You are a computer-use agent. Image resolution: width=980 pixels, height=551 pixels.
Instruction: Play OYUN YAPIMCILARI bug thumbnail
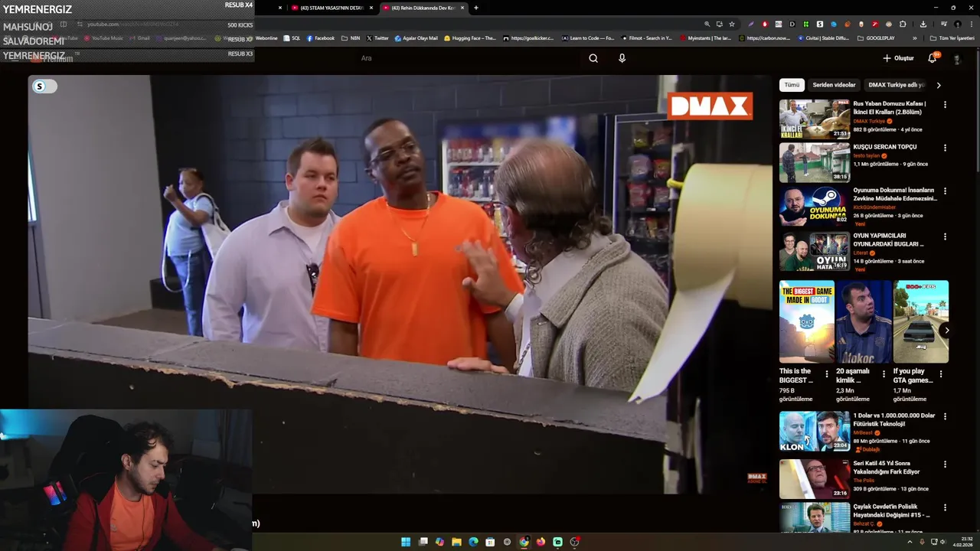coord(815,251)
